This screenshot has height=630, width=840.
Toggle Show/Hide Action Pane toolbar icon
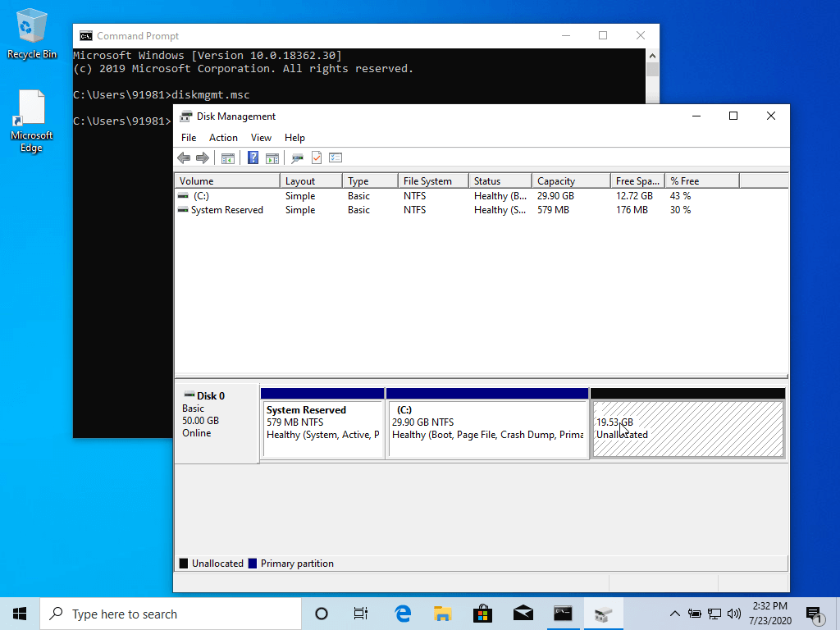272,158
